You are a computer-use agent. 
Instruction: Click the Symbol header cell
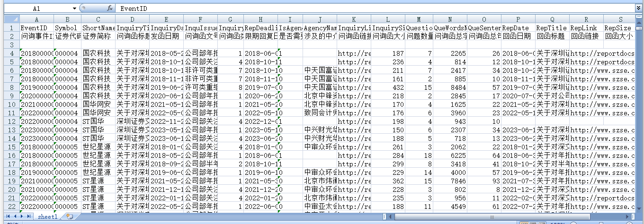67,28
